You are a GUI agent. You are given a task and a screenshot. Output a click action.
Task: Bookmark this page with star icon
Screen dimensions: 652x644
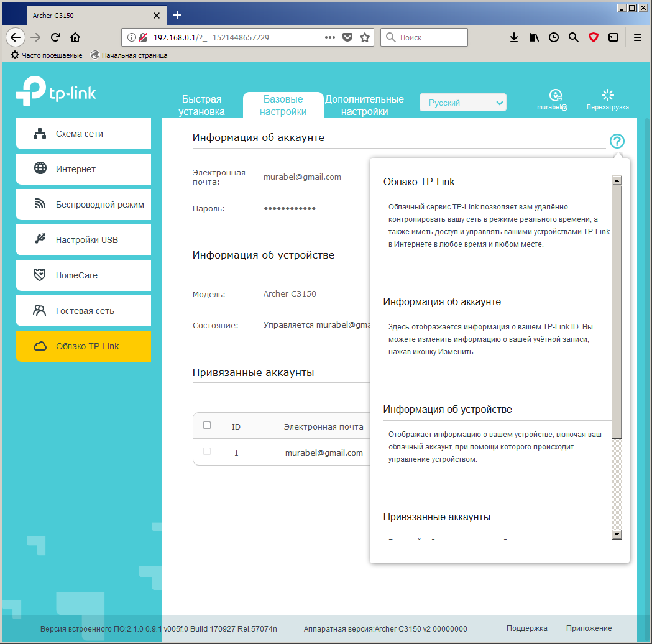click(365, 37)
